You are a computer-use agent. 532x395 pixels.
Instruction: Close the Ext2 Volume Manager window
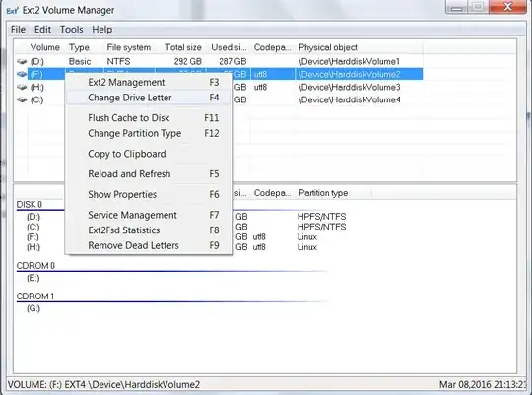508,7
